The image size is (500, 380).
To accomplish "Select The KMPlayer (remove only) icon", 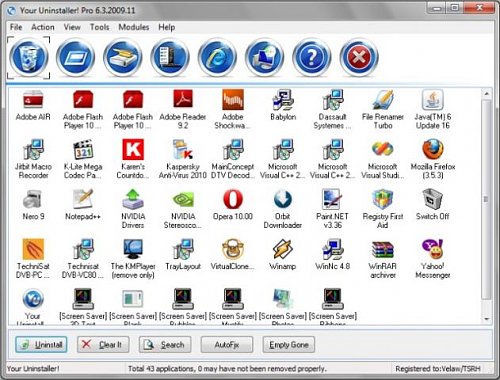I will (133, 249).
